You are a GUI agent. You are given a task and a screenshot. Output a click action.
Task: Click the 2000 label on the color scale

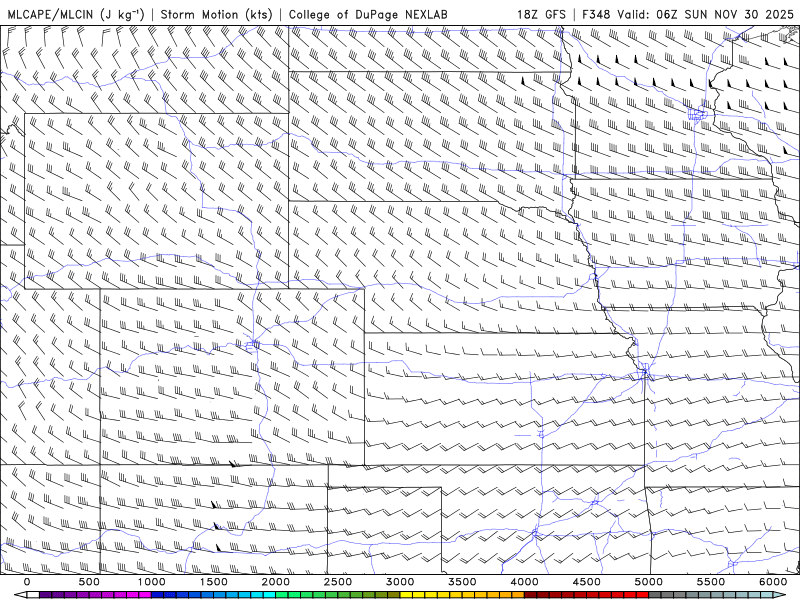click(276, 582)
